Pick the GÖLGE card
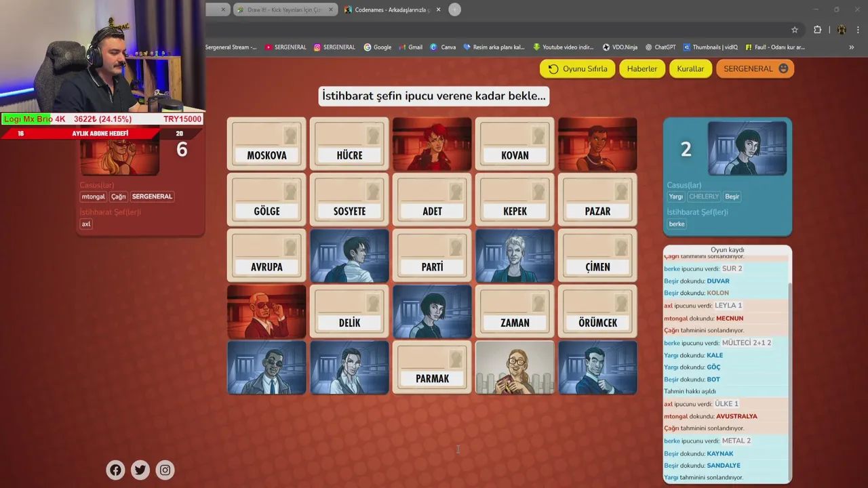Screen dimensions: 868x488 [267, 199]
